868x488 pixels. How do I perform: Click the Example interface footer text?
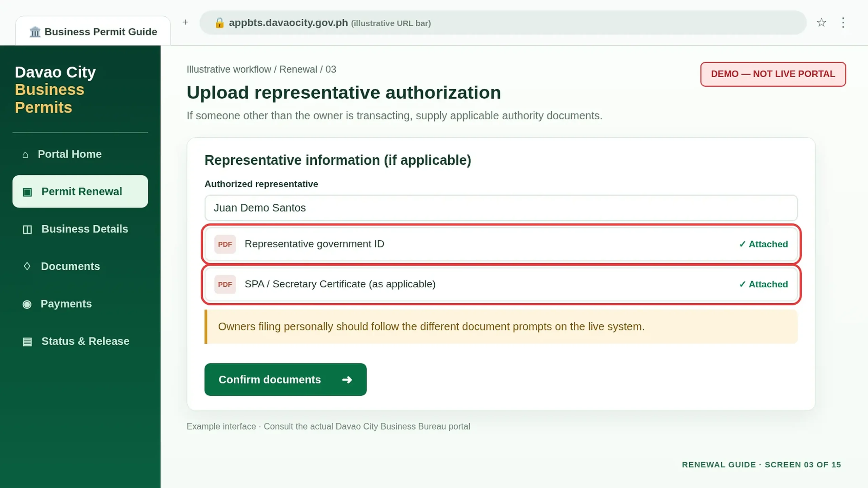pyautogui.click(x=328, y=426)
